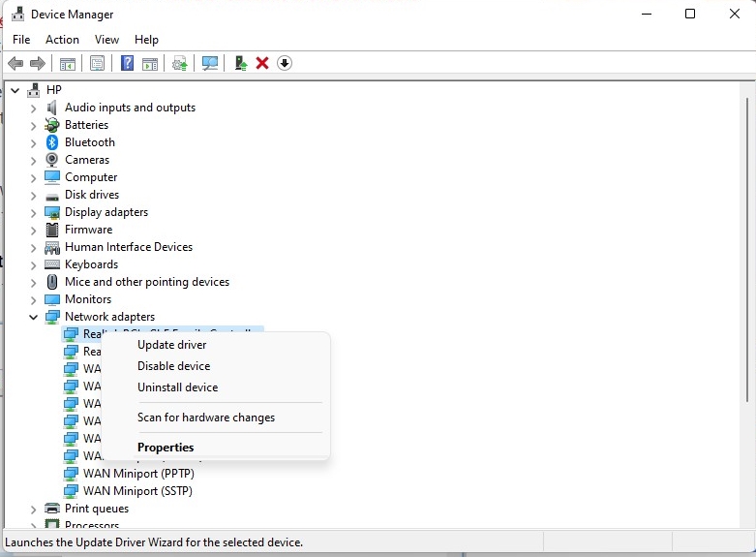Expand the Firmware category
756x557 pixels.
pos(33,230)
